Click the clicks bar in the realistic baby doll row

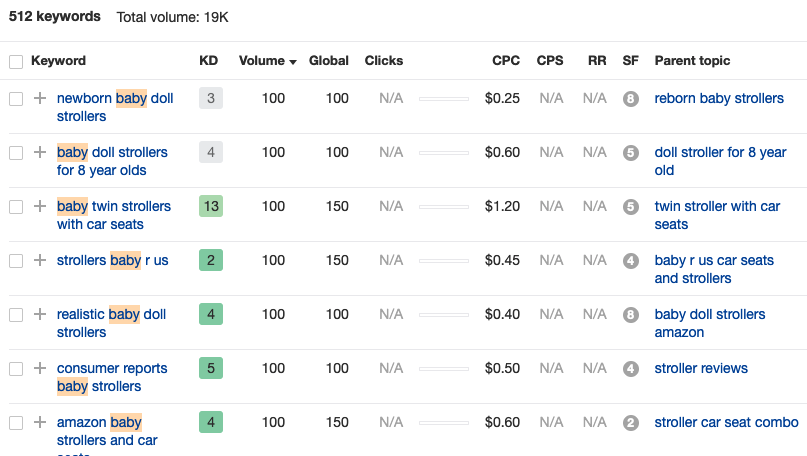point(444,315)
